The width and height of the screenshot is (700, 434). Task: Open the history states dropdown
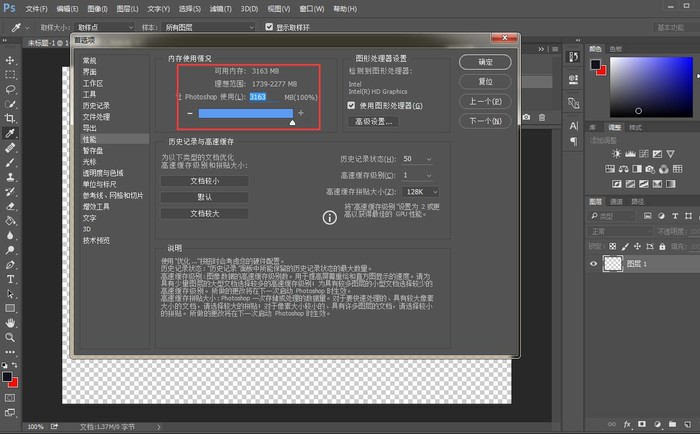pyautogui.click(x=417, y=159)
